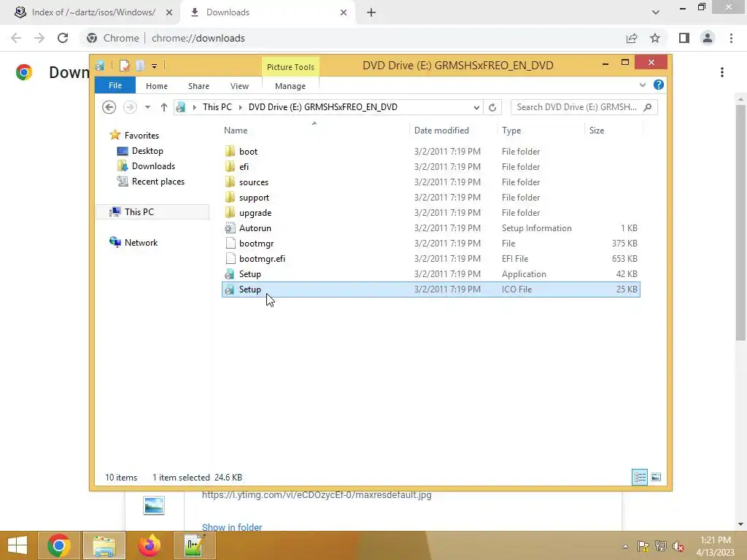The image size is (747, 560).
Task: Click the New folder quick access icon
Action: (x=140, y=65)
